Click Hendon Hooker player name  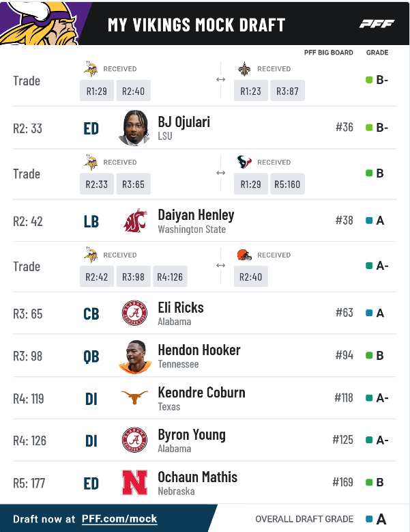[199, 350]
